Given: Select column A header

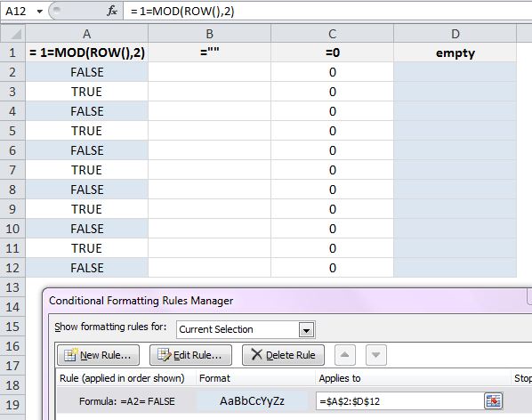Looking at the screenshot, I should click(x=87, y=34).
